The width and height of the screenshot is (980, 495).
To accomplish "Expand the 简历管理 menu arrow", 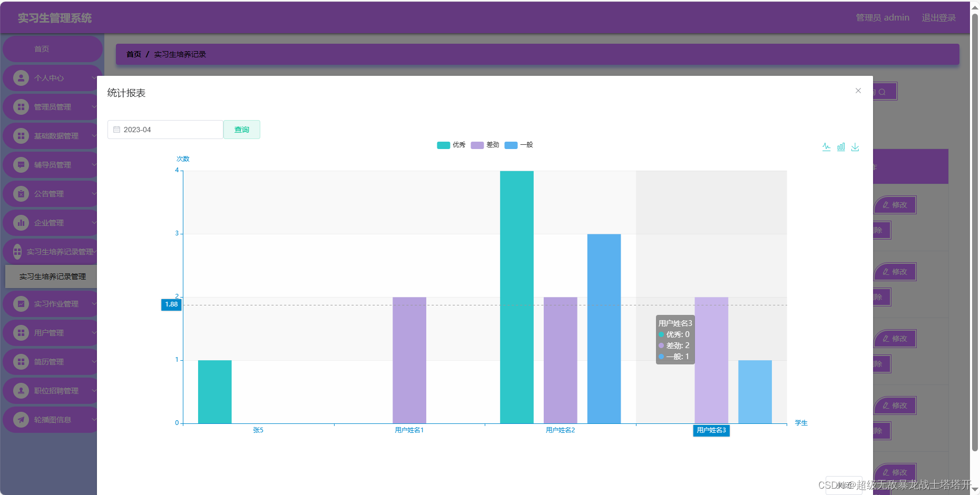I will point(94,362).
